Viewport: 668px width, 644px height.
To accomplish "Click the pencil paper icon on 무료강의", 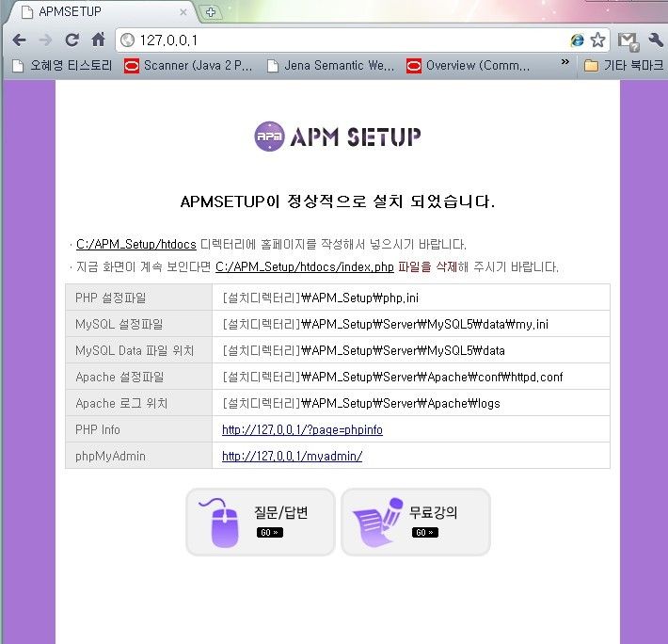I will 377,523.
